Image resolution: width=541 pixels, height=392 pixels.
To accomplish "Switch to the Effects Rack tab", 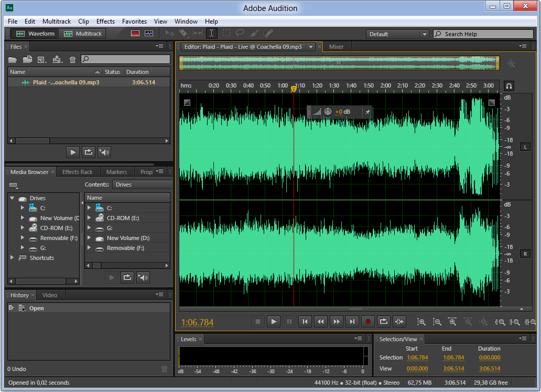I will click(77, 172).
